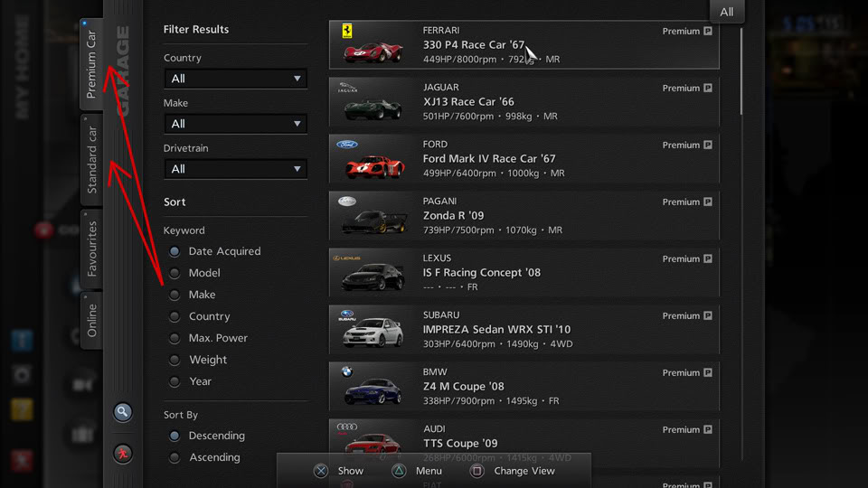Image resolution: width=868 pixels, height=488 pixels.
Task: Select the Pagani Zonda R thumbnail
Action: tap(374, 222)
